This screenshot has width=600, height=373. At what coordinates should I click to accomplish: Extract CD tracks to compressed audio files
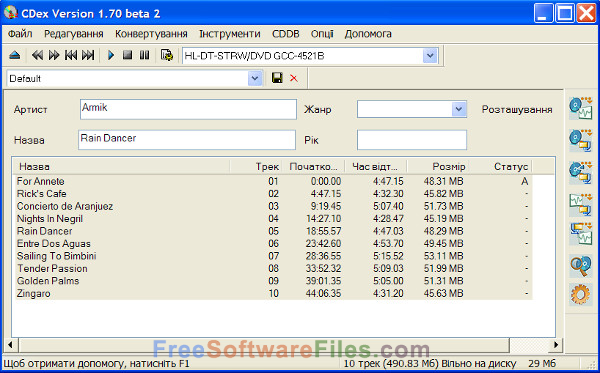click(580, 140)
